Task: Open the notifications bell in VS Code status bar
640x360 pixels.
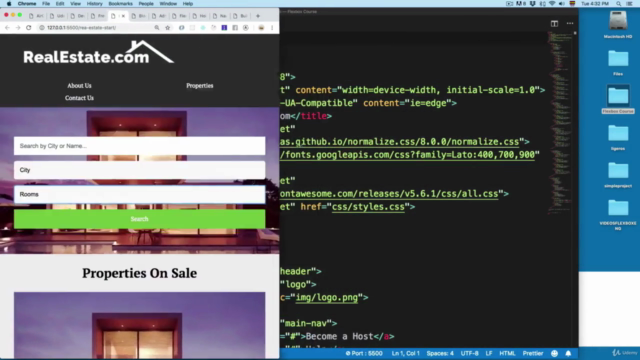Action: [568, 353]
